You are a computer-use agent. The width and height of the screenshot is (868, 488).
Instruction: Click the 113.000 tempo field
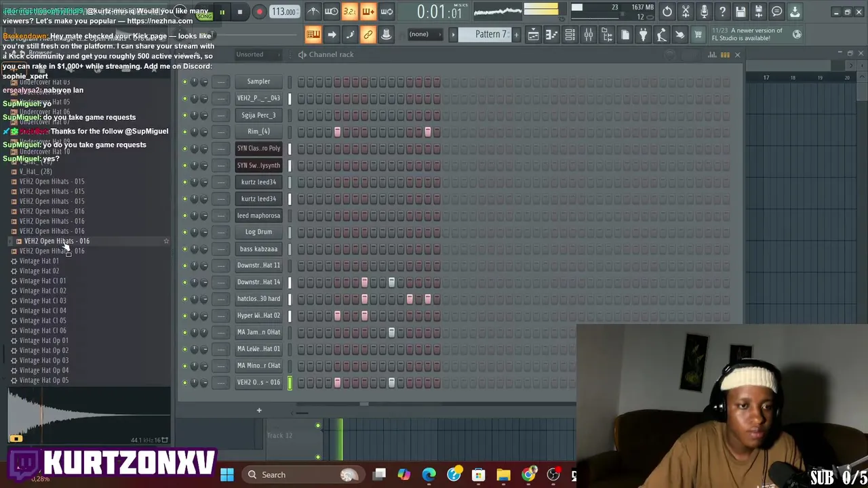tap(283, 12)
